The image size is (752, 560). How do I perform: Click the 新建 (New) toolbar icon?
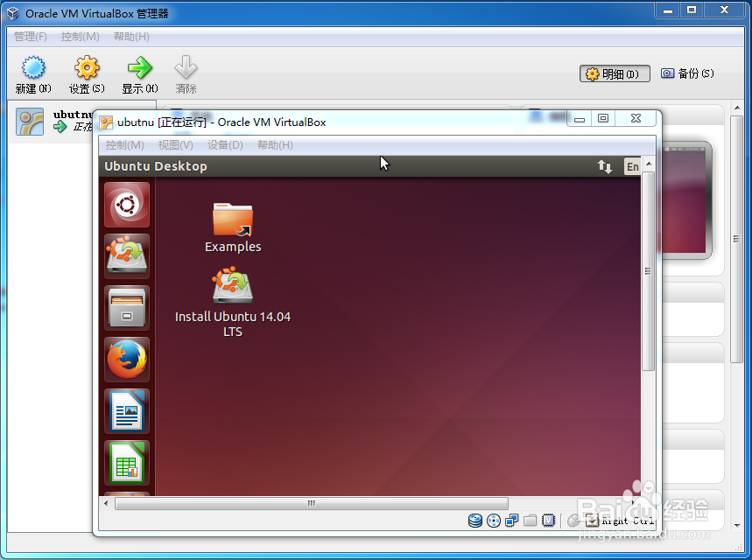[x=33, y=67]
